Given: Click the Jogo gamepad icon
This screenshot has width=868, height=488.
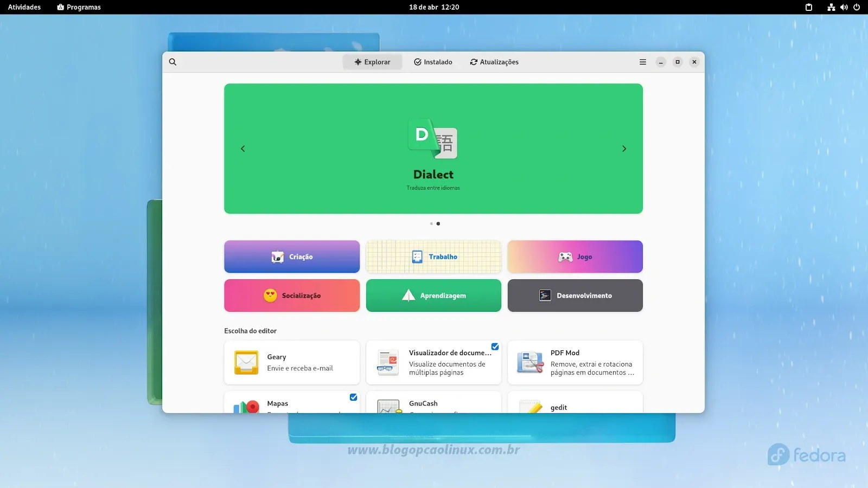Looking at the screenshot, I should tap(565, 256).
